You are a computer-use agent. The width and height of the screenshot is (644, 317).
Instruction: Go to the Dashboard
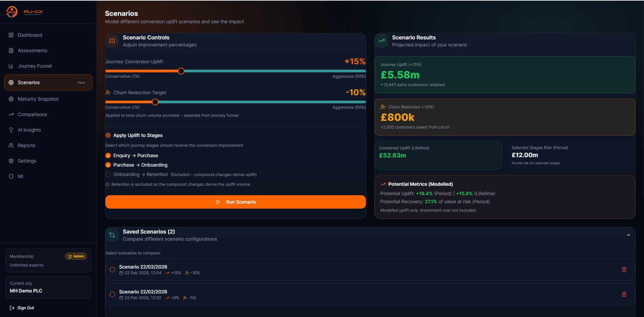point(30,35)
